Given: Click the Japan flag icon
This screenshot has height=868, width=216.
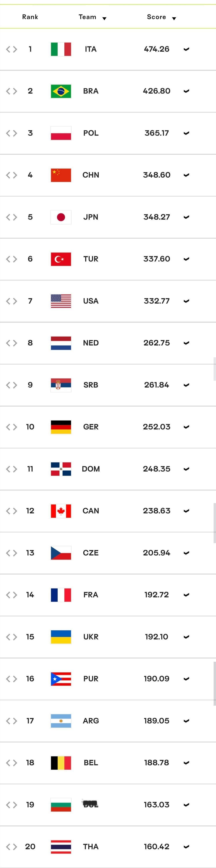Looking at the screenshot, I should tap(61, 217).
